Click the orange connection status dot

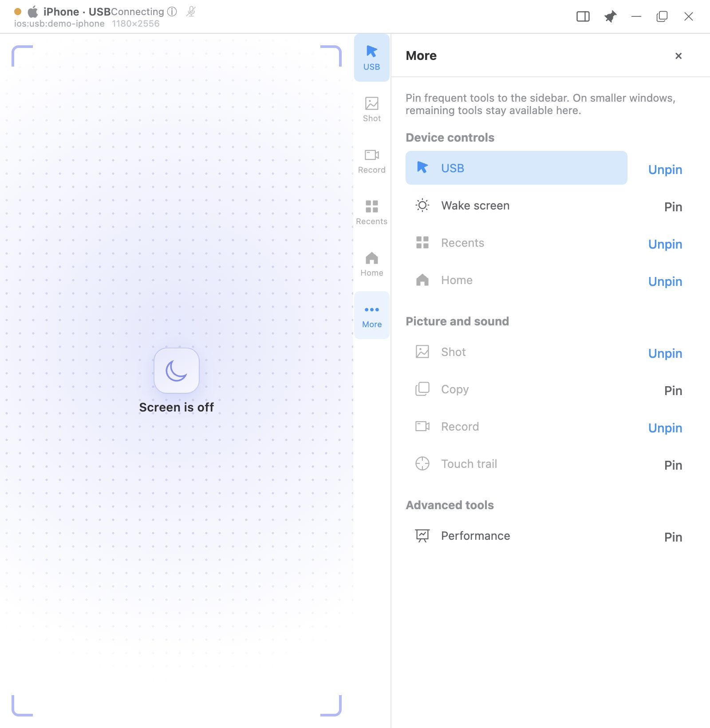(x=18, y=12)
